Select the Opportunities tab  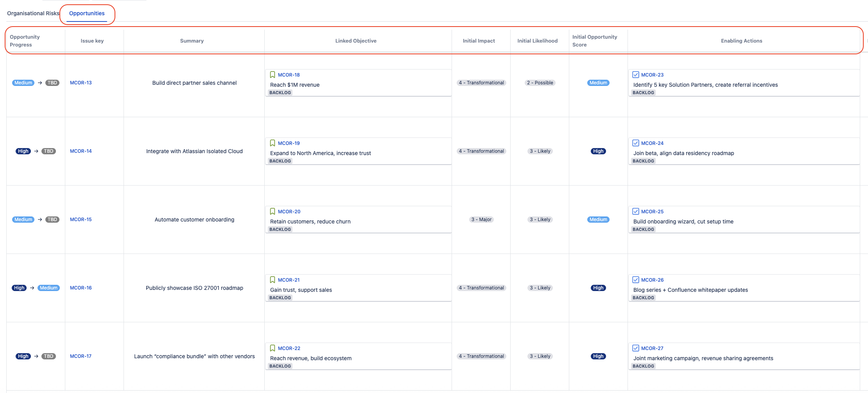(87, 13)
